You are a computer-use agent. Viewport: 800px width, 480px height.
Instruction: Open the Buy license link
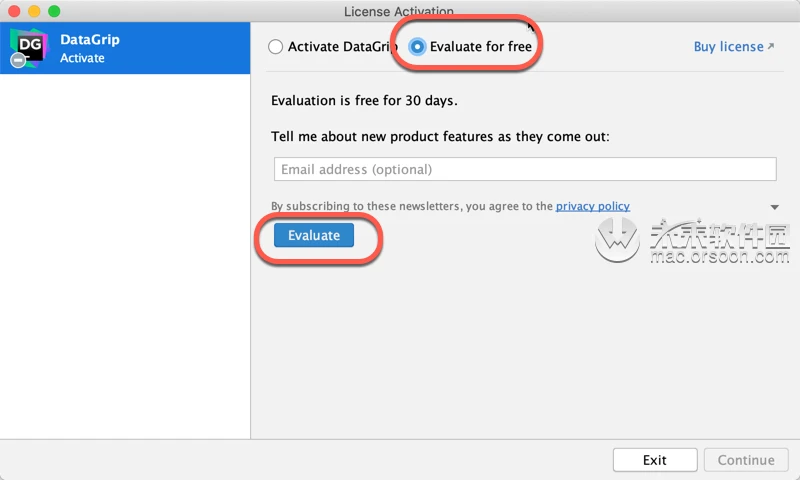(728, 46)
